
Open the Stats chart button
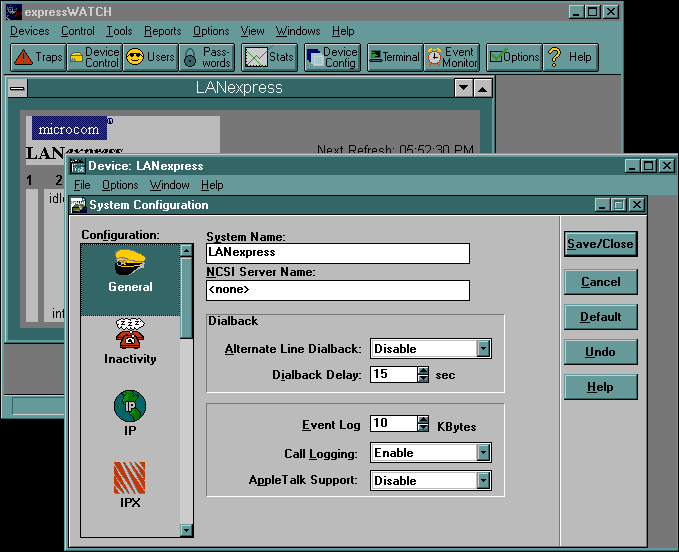pyautogui.click(x=269, y=57)
